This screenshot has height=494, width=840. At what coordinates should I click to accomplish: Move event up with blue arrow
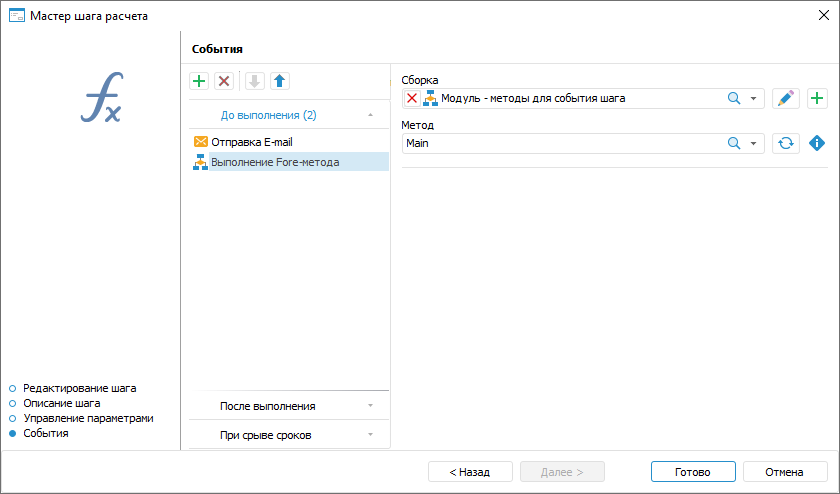click(x=280, y=81)
